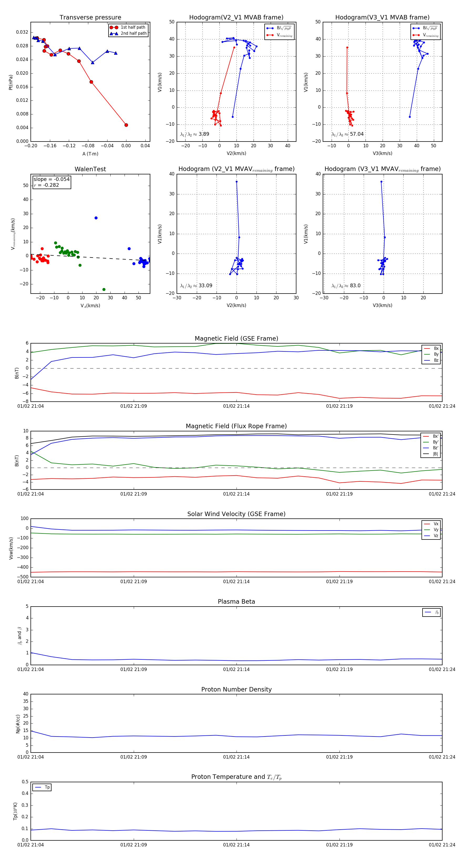
Task: Click the "01/02 21:14" tick label under Plasma Beta
Action: click(x=236, y=669)
